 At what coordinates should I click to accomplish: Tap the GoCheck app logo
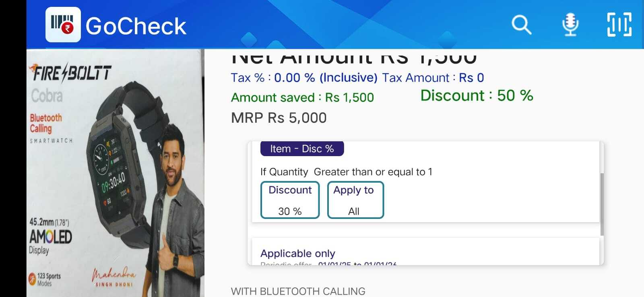tap(63, 25)
